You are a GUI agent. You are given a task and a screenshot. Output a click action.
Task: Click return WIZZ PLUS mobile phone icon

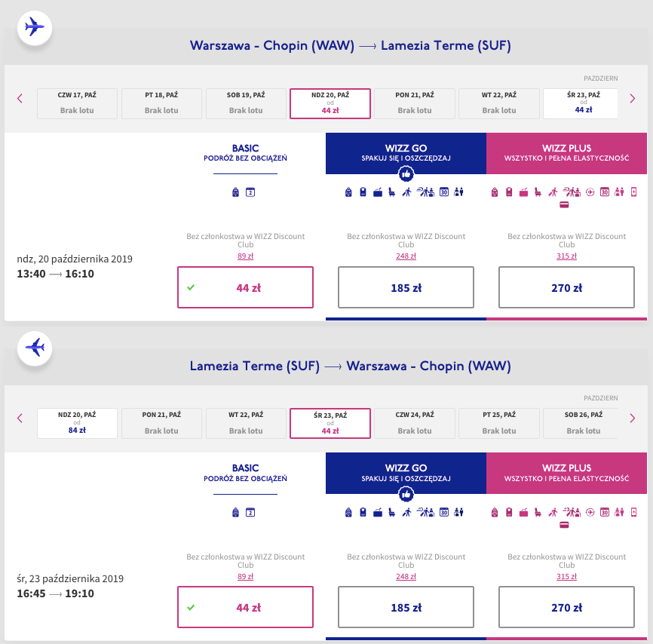634,512
